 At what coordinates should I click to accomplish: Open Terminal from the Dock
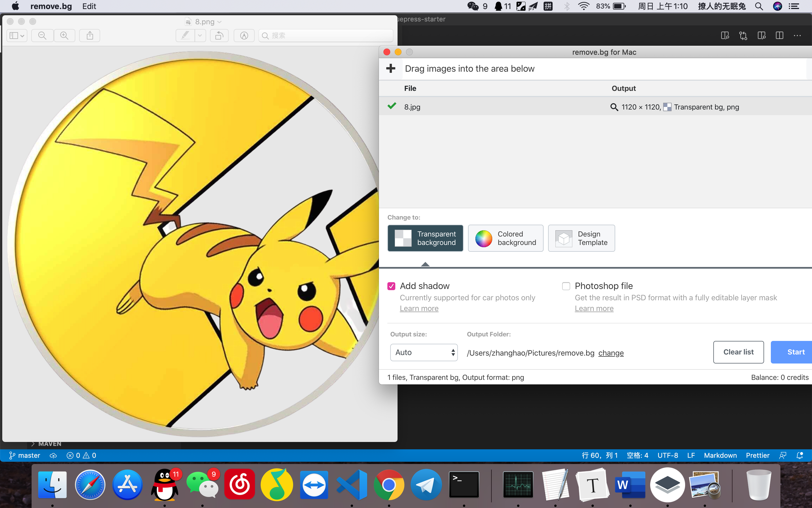pos(464,485)
